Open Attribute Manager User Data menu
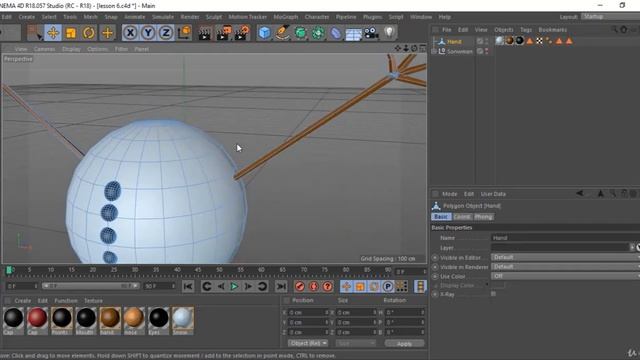 click(x=493, y=194)
